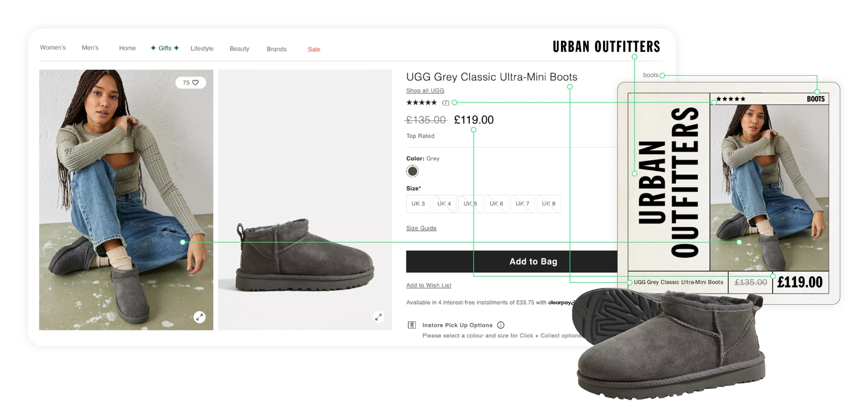Expand the model photo with the enlarge icon
Viewport: 868px width, 412px height.
[x=199, y=317]
